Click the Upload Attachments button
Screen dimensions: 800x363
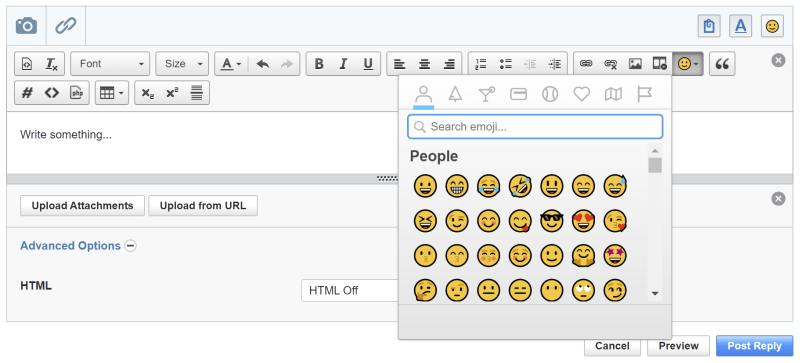click(83, 206)
